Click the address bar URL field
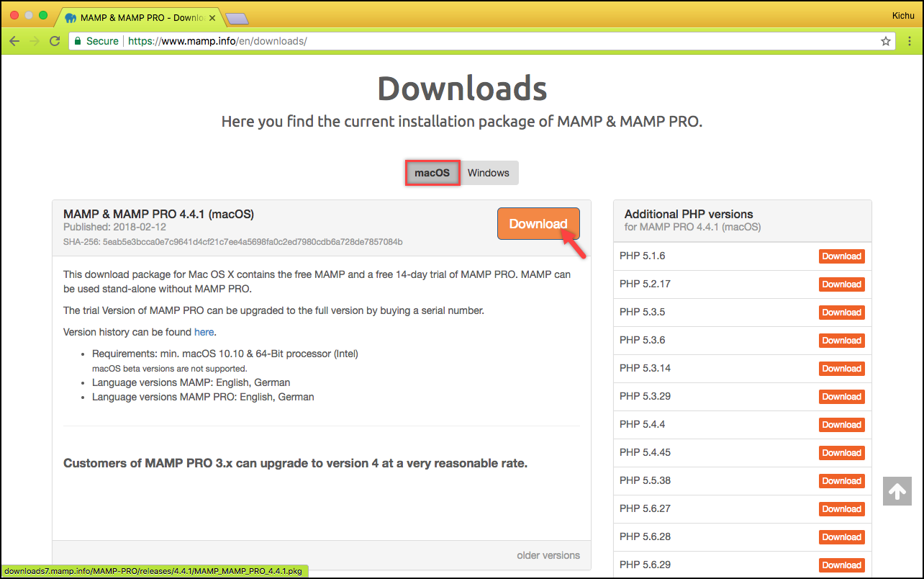Viewport: 924px width, 579px height. pyautogui.click(x=481, y=41)
